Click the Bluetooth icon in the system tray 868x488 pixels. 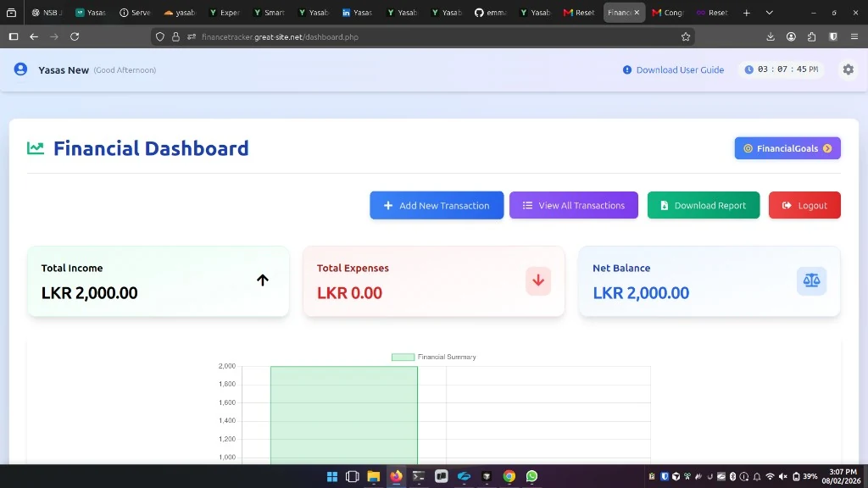click(733, 476)
